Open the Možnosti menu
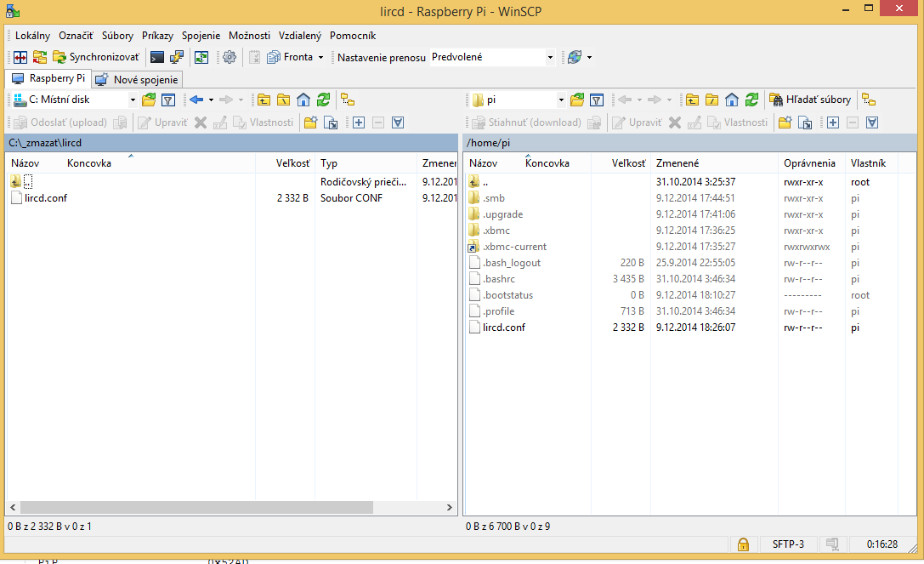The width and height of the screenshot is (924, 564). 249,36
